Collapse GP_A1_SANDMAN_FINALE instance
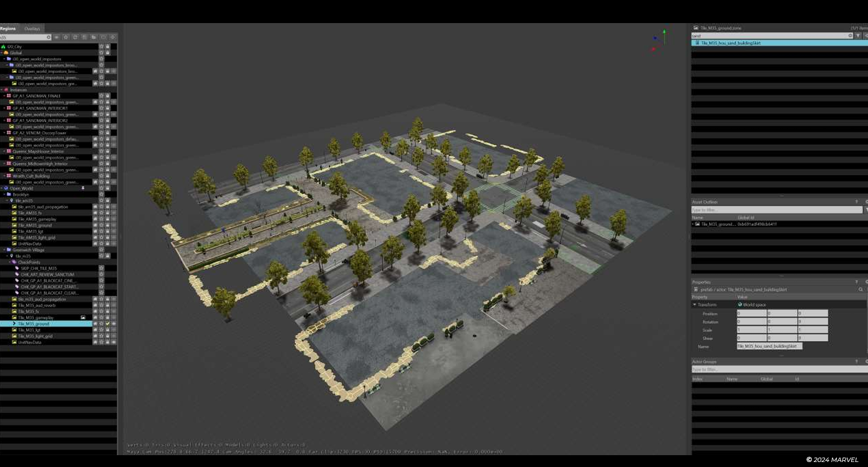The height and width of the screenshot is (467, 868). click(x=4, y=96)
